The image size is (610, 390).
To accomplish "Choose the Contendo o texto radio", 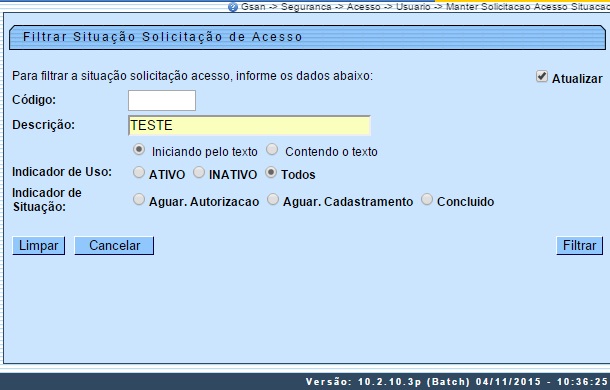I will [x=272, y=149].
